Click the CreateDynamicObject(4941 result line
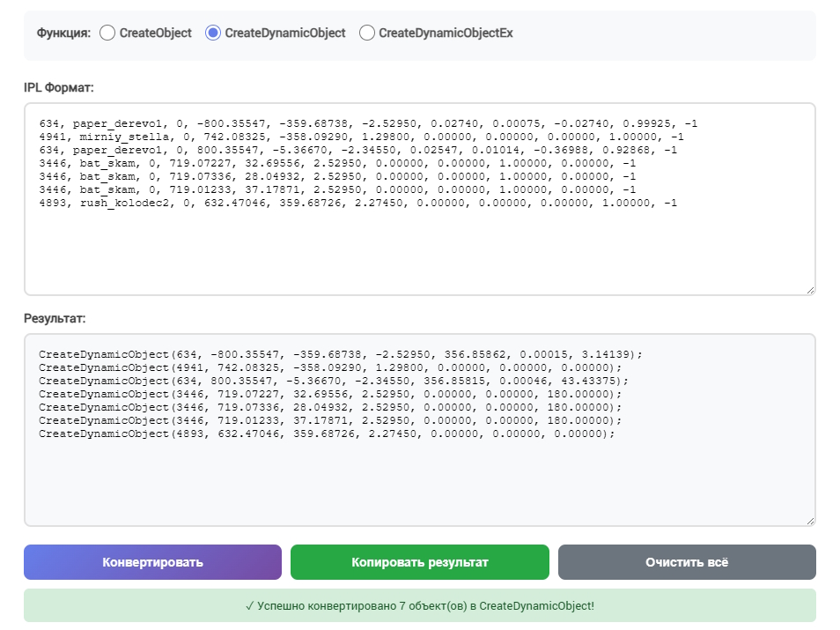Screen dimensions: 840x630 pyautogui.click(x=330, y=367)
